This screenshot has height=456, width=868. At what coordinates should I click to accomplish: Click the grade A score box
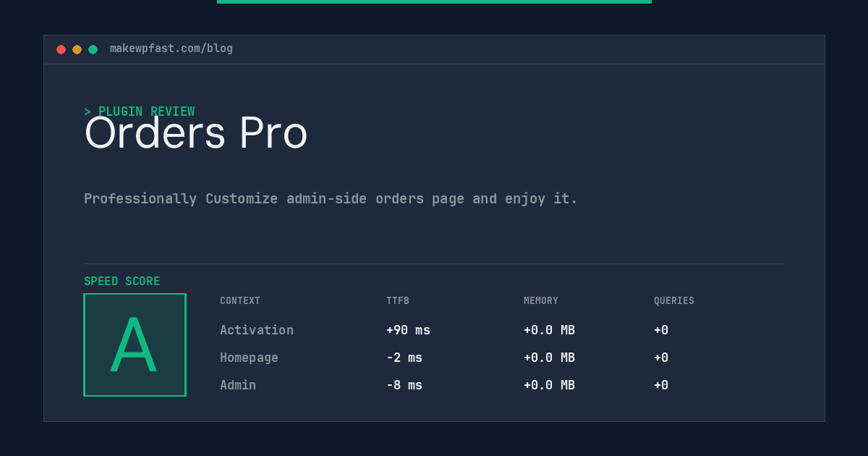(135, 345)
